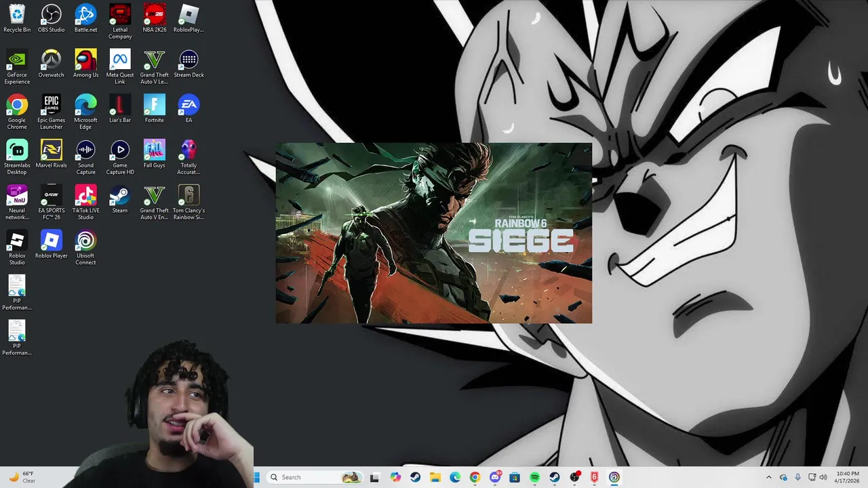The height and width of the screenshot is (488, 868).
Task: Open the clock showing 10:40 PM
Action: [x=848, y=477]
